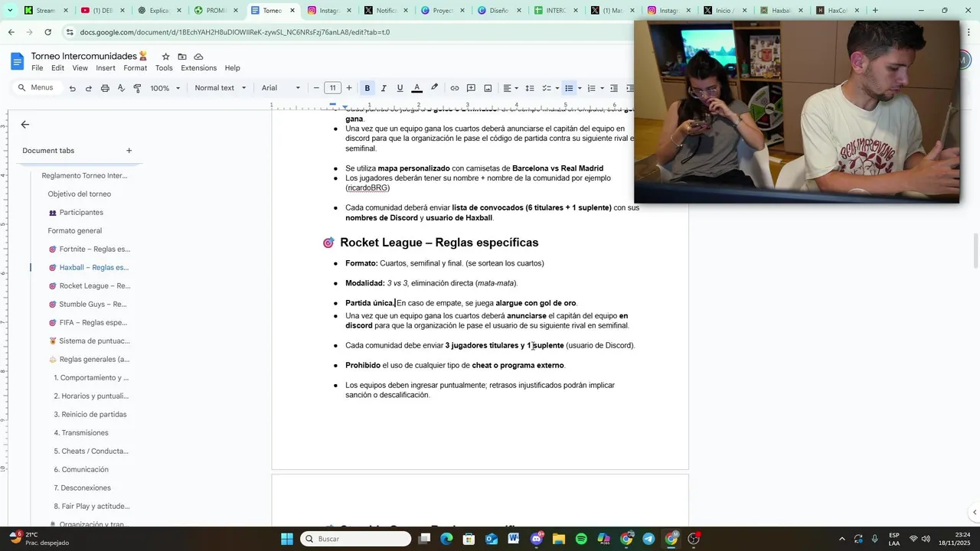Increase font size with plus button

point(349,88)
